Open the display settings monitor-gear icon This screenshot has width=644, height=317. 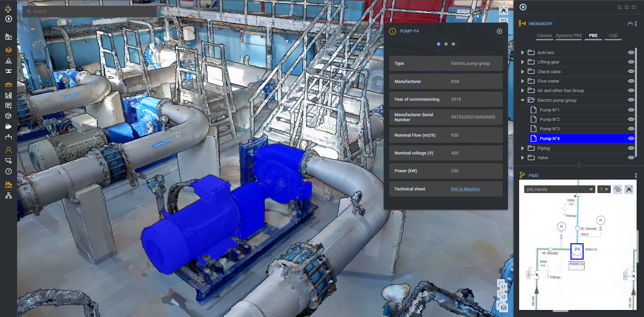(x=8, y=161)
